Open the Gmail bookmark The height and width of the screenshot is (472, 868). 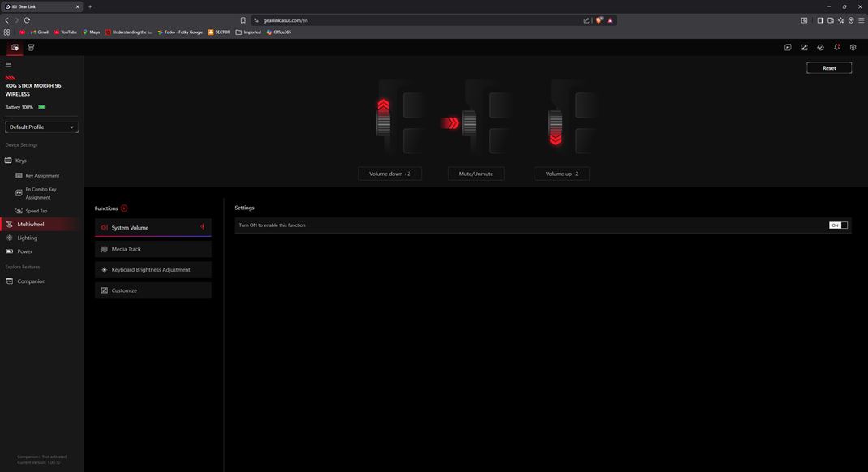pos(39,32)
